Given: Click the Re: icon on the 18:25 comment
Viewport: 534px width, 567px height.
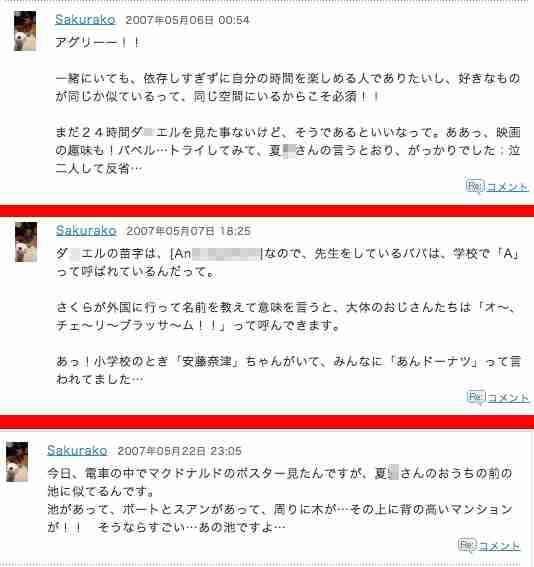Looking at the screenshot, I should click(475, 397).
